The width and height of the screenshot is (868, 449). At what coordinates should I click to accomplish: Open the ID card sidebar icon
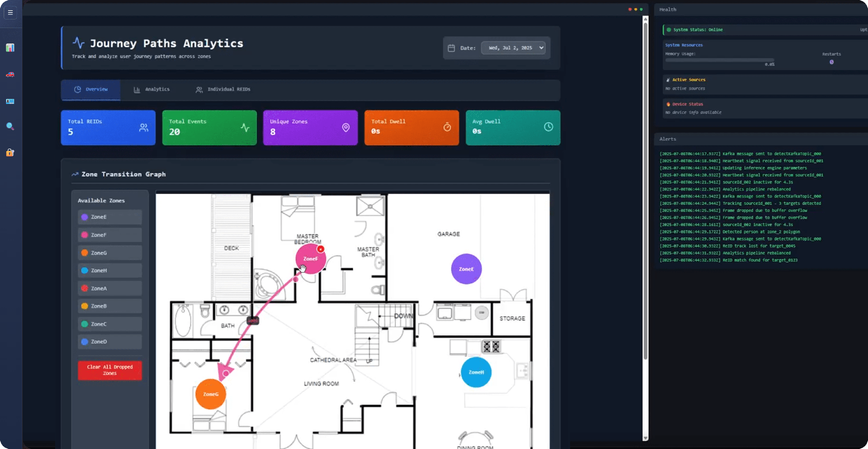(x=10, y=101)
